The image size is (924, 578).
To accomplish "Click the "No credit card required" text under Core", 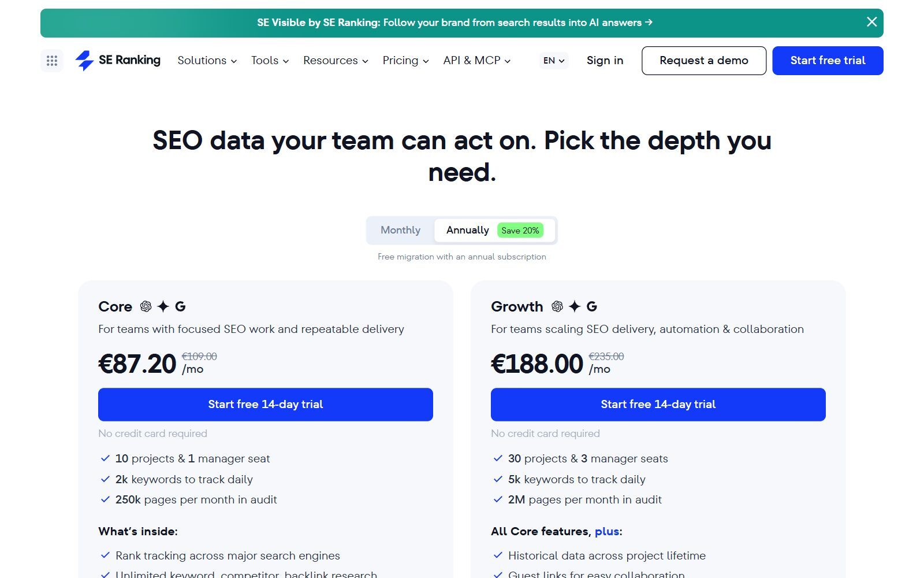I will [152, 433].
